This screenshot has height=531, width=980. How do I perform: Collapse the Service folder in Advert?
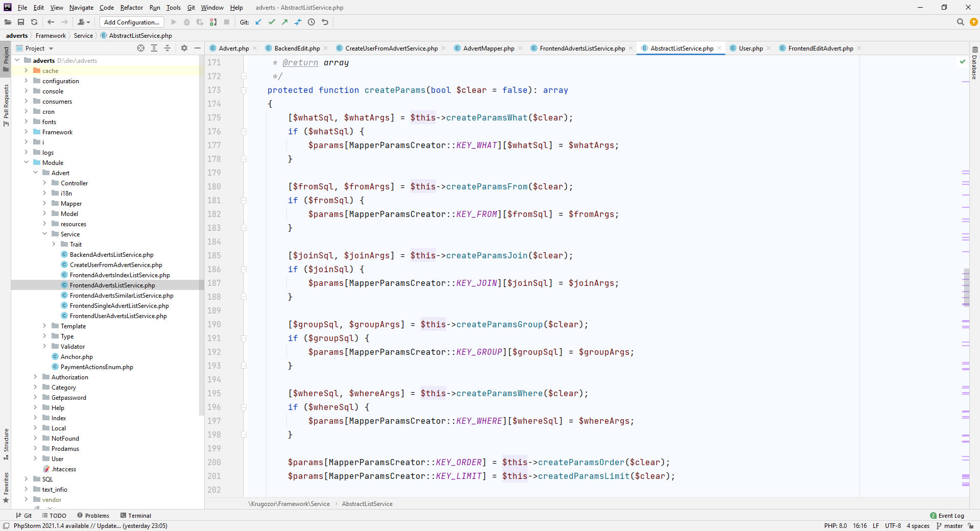click(44, 234)
